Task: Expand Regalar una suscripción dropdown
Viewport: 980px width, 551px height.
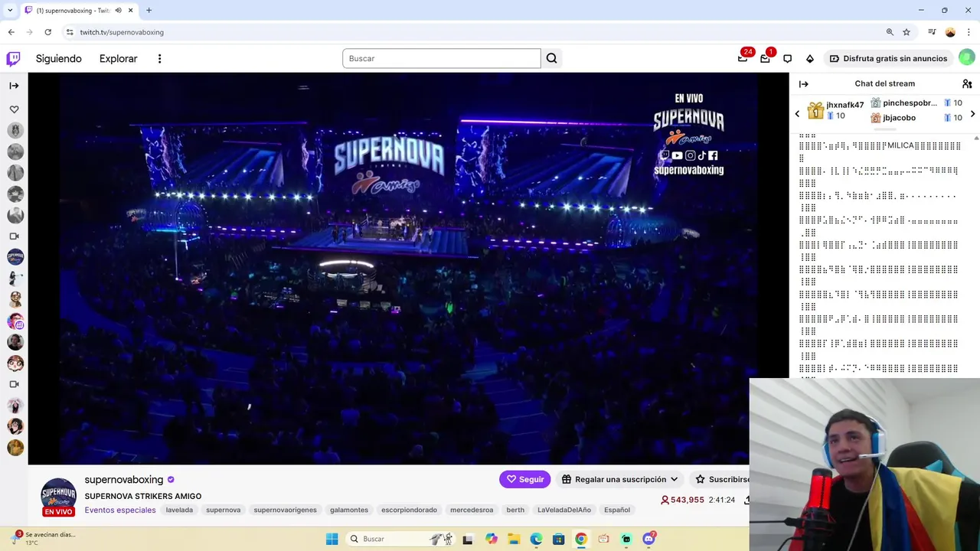Action: [619, 479]
